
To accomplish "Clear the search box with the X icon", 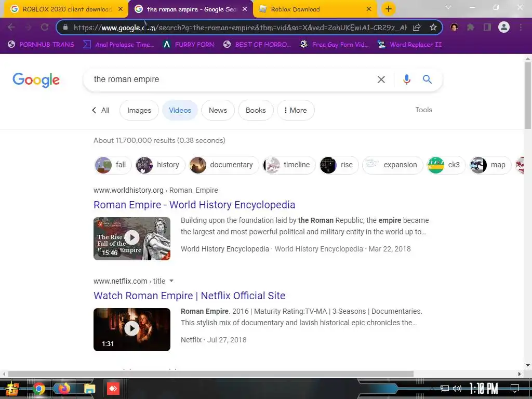I will (x=381, y=79).
